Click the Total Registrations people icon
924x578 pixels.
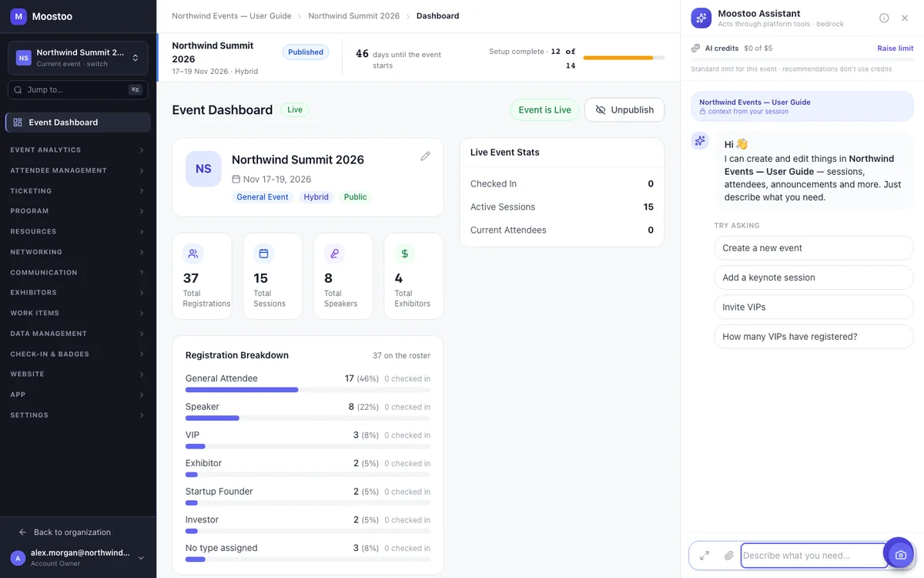tap(192, 253)
